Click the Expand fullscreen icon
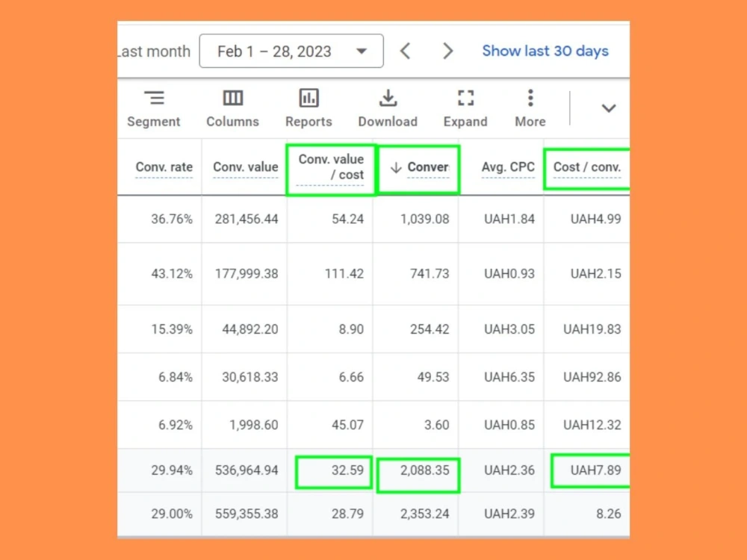This screenshot has width=747, height=560. [x=465, y=98]
